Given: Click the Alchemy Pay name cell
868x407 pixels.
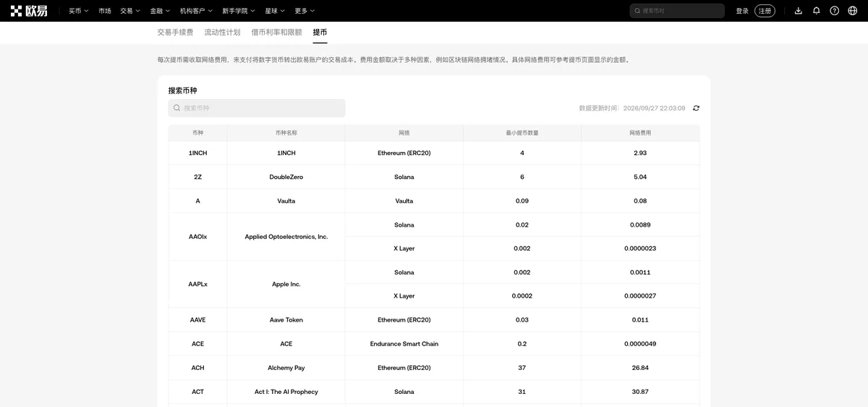Looking at the screenshot, I should click(x=286, y=368).
